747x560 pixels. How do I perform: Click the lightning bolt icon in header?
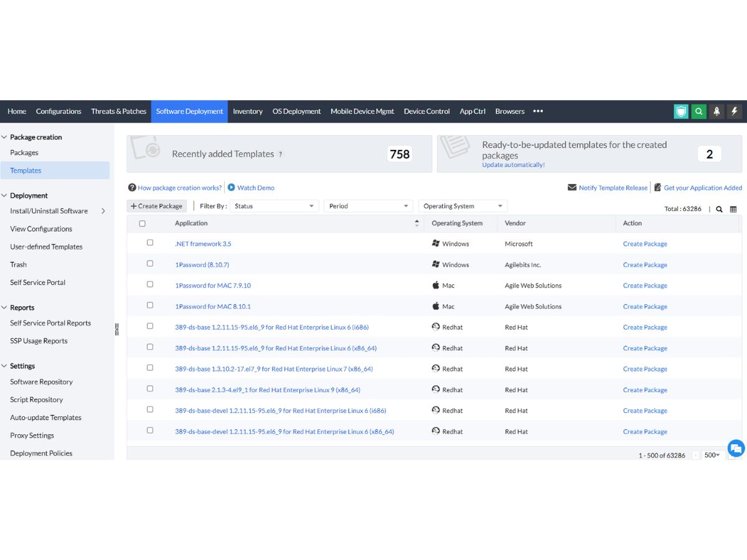pyautogui.click(x=735, y=111)
